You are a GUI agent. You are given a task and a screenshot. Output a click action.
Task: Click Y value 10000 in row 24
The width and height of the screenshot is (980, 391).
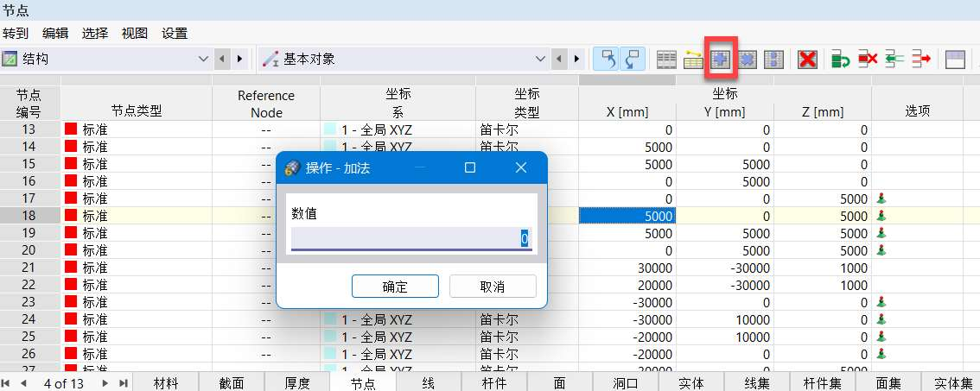click(753, 320)
